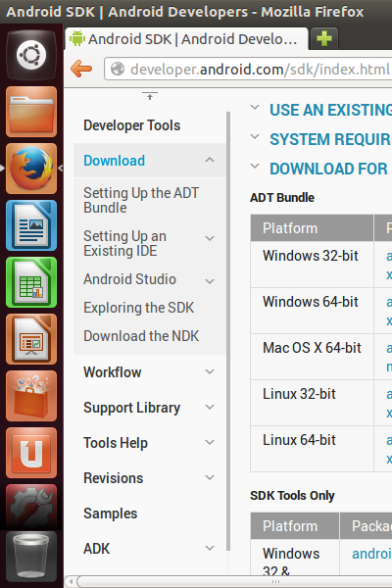Open the Files manager from the dock
The width and height of the screenshot is (392, 588).
pos(31,112)
